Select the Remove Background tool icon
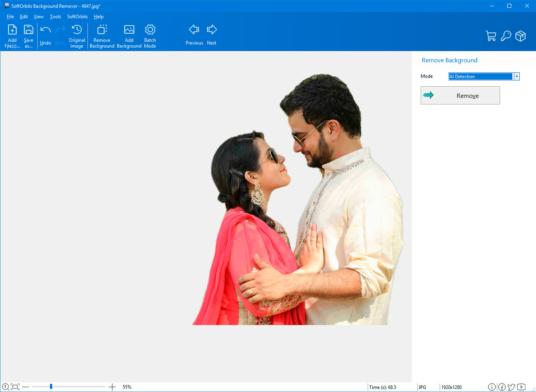Screen dimensions: 536x392 tap(102, 29)
